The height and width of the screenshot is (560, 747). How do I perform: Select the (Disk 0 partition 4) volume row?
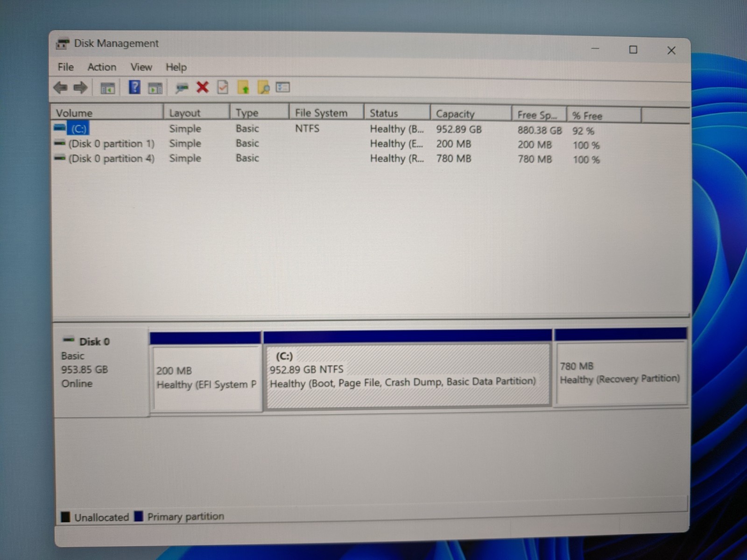pos(111,159)
